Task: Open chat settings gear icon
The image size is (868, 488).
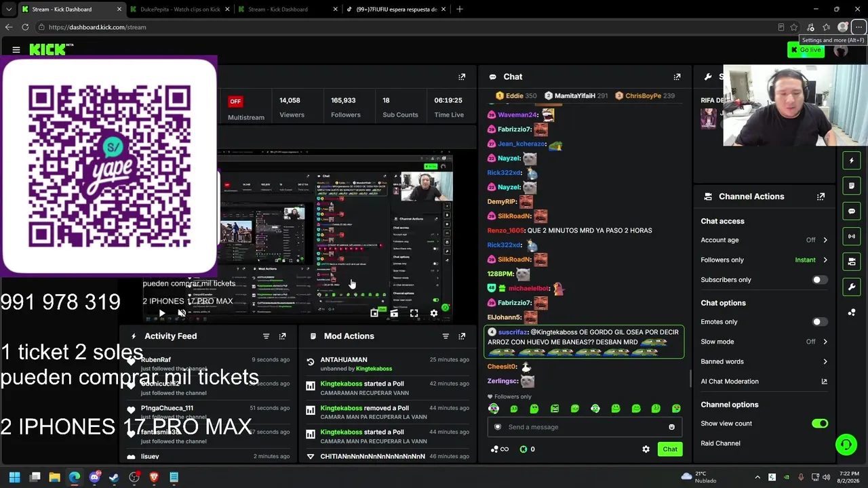Action: tap(646, 449)
